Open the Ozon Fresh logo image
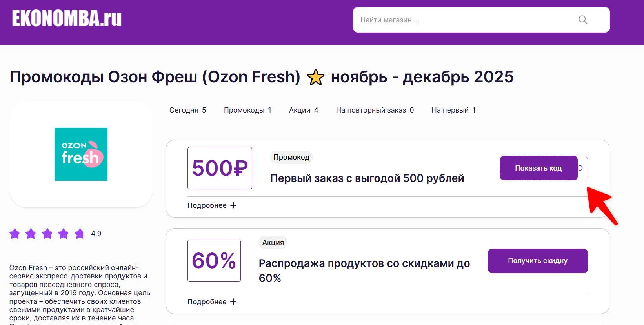Viewport: 644px width, 325px height. click(x=81, y=154)
